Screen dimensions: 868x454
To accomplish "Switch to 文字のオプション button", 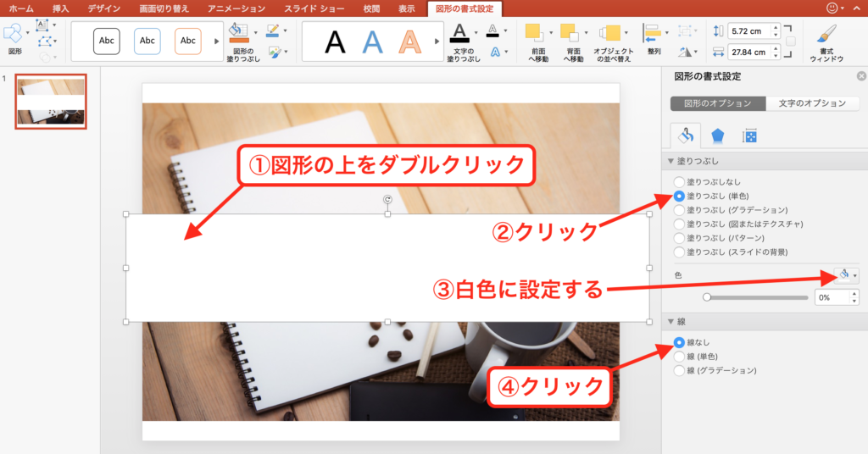I will pos(806,103).
